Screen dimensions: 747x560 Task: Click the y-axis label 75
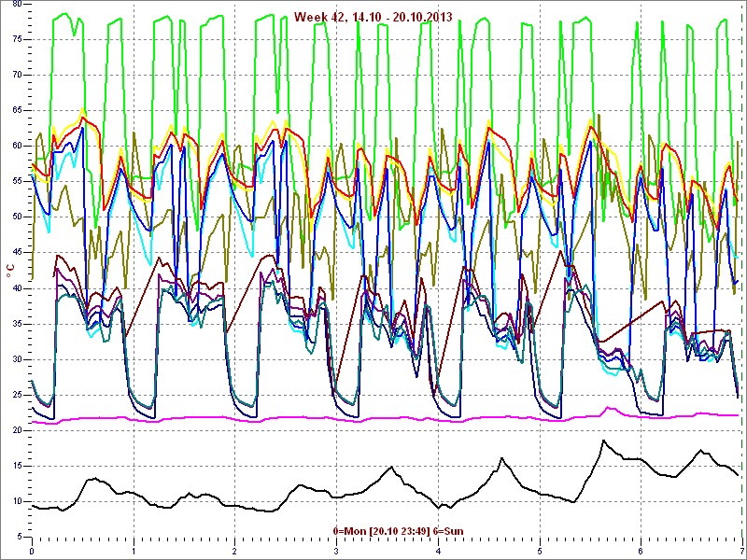(16, 39)
